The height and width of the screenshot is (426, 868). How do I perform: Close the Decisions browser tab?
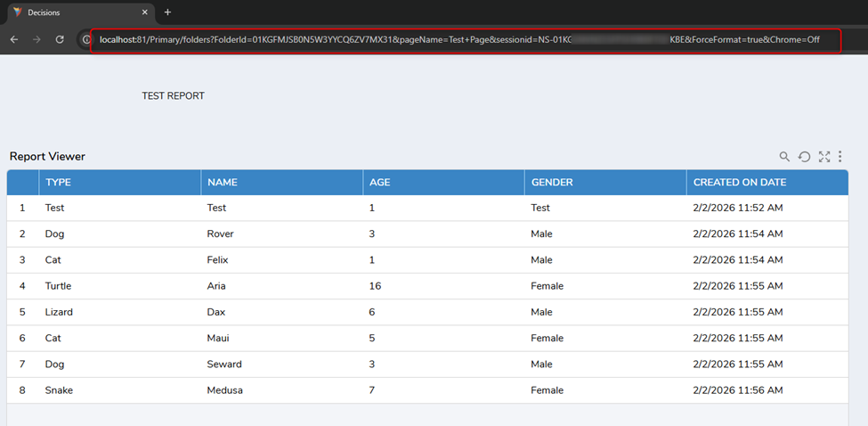tap(146, 12)
